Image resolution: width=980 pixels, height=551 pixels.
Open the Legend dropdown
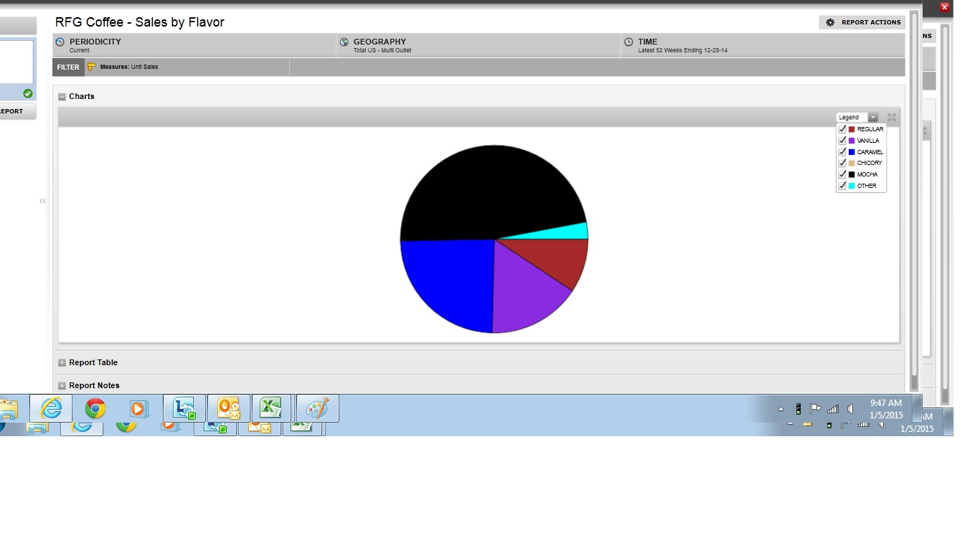click(x=872, y=118)
